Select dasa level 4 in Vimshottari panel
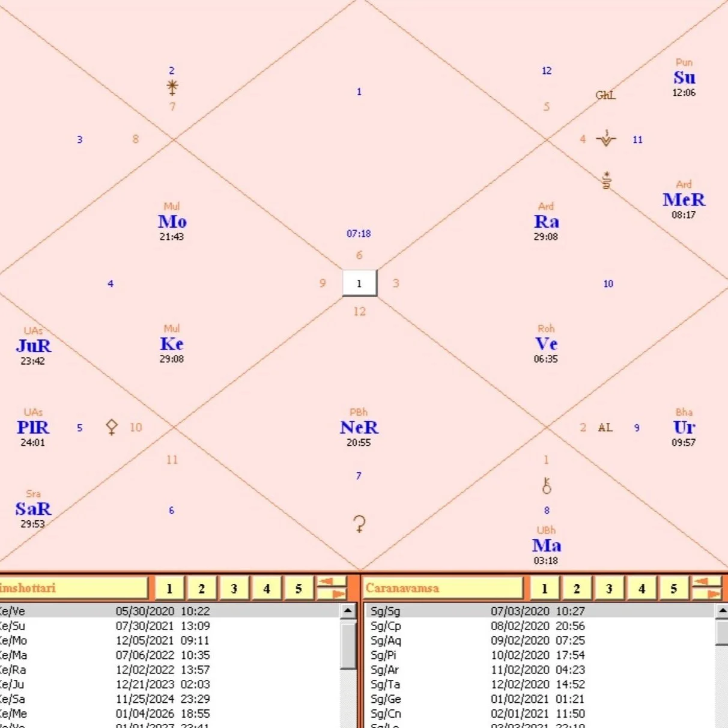Viewport: 728px width, 728px height. coord(267,588)
